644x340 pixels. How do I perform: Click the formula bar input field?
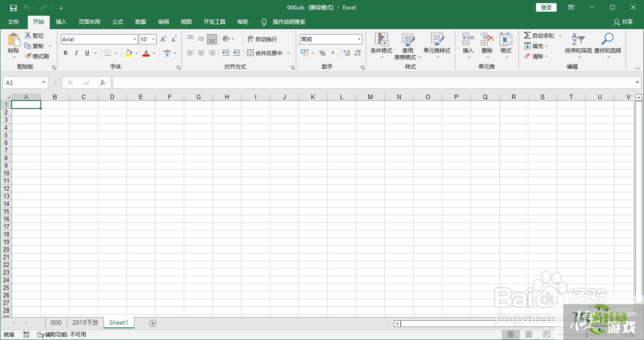[x=373, y=83]
